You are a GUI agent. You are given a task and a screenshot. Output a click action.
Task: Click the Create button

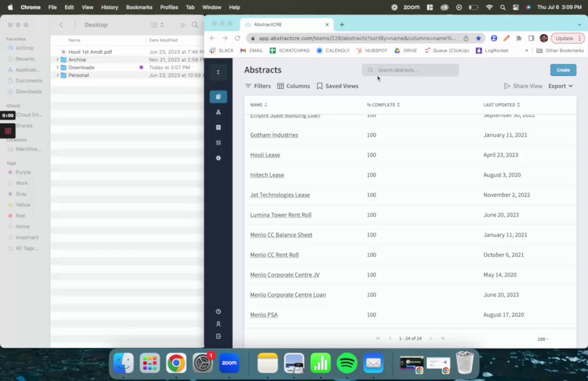[x=563, y=70]
